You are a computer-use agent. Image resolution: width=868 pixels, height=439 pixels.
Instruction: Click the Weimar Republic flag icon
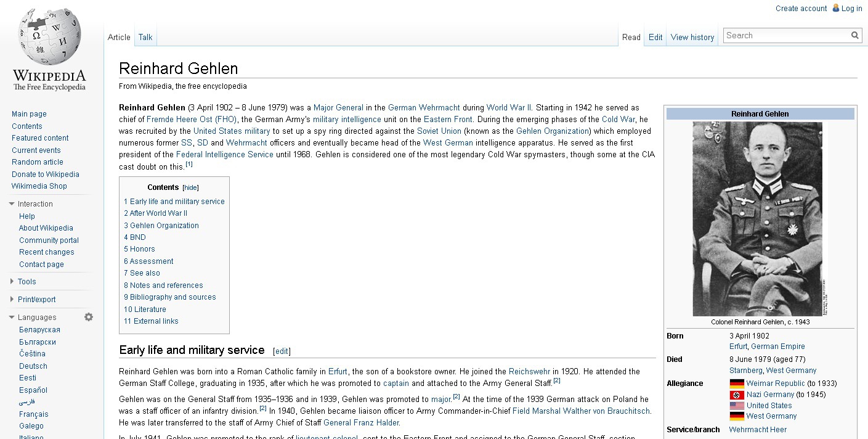(737, 384)
